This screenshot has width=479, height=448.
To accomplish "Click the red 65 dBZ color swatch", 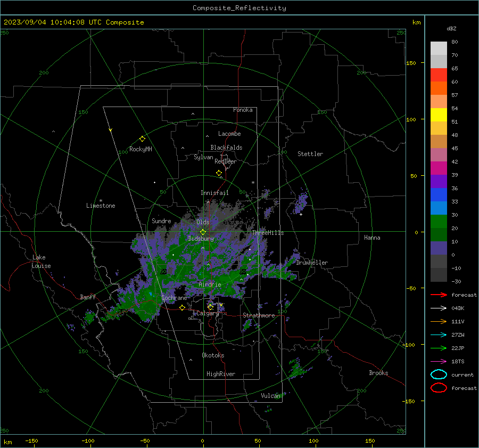I will (x=439, y=75).
